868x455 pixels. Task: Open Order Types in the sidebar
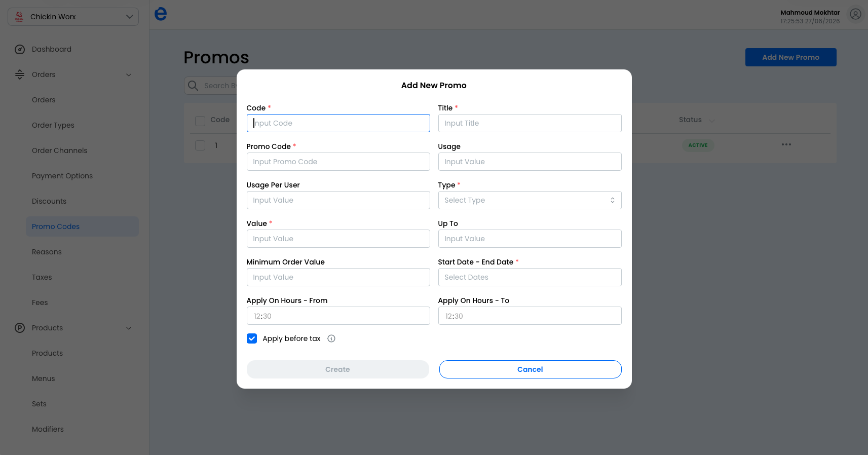53,125
